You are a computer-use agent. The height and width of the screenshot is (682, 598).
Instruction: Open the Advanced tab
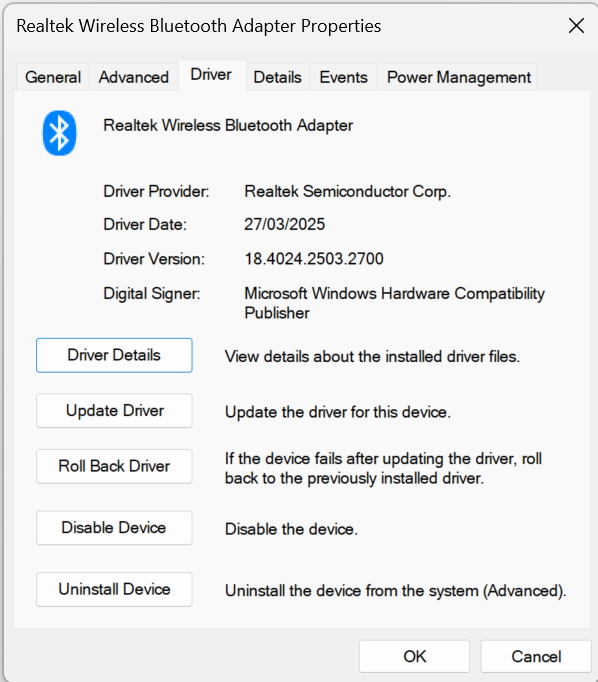click(134, 77)
